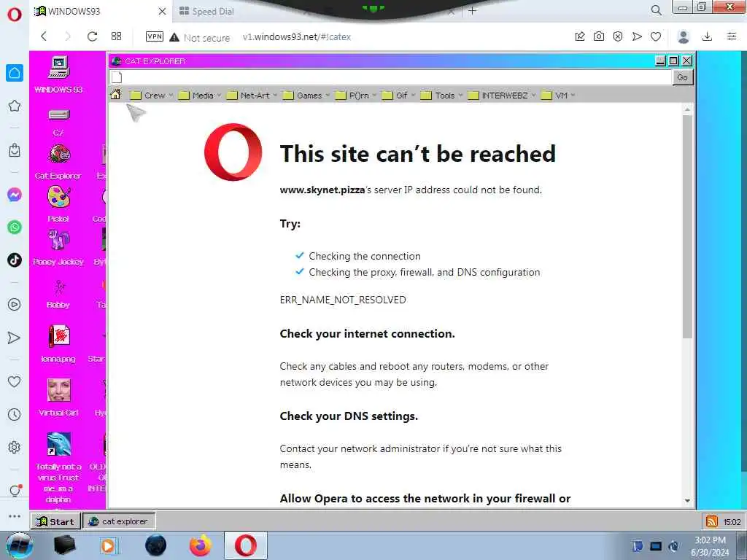
Task: Focus the Cat Explorer address input field
Action: point(390,77)
